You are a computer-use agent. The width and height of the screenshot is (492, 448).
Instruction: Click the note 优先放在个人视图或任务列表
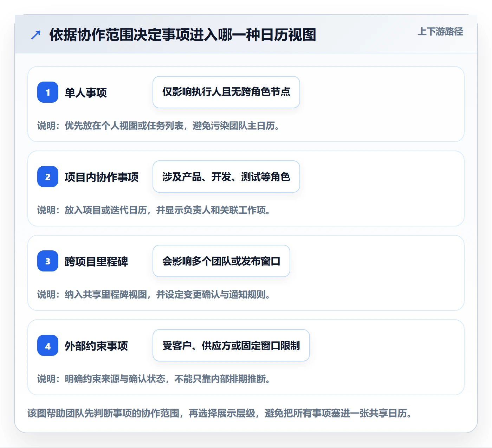point(158,126)
